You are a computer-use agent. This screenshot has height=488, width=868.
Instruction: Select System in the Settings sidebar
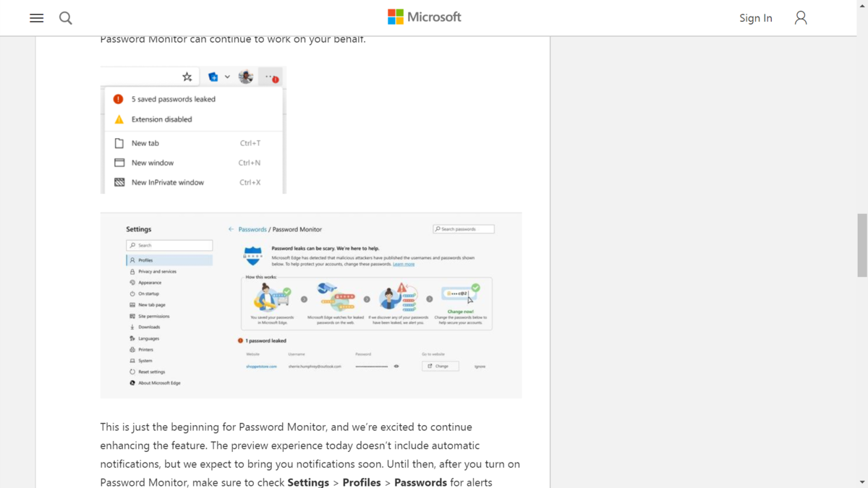[x=145, y=361]
